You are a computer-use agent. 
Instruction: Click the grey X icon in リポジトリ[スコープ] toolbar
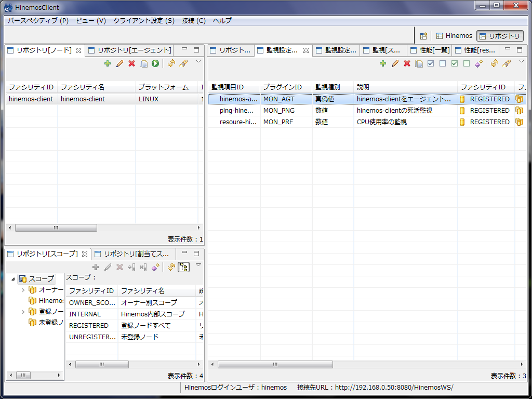(120, 268)
